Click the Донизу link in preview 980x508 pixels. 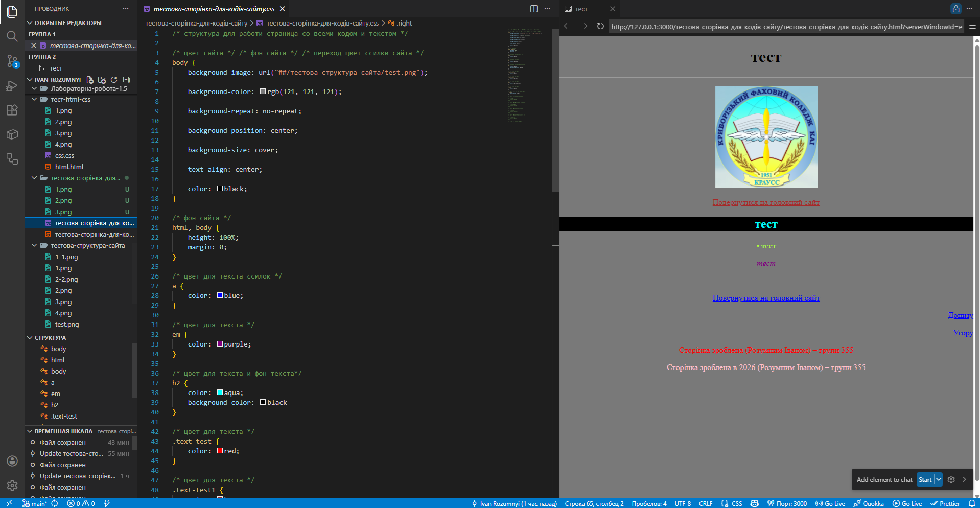tap(960, 315)
